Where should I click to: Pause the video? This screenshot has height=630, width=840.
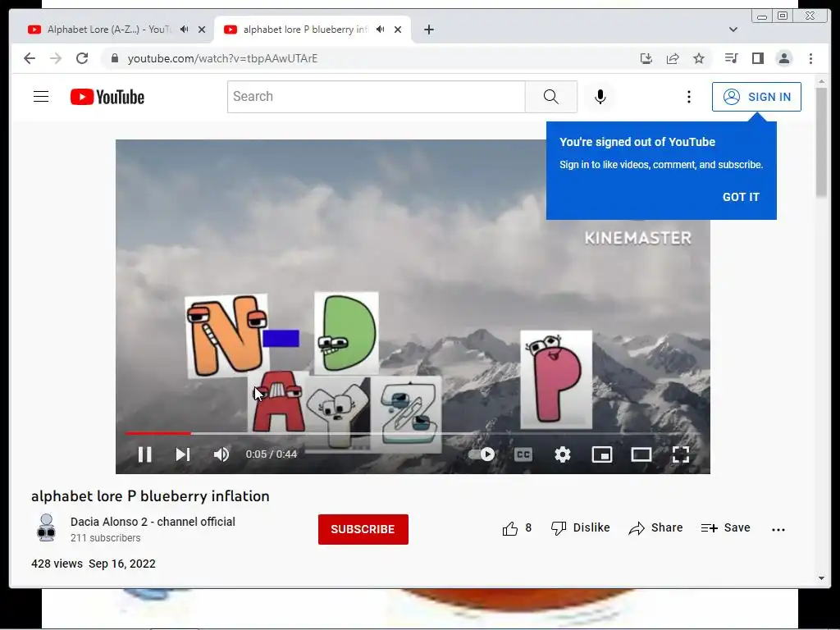(x=144, y=454)
